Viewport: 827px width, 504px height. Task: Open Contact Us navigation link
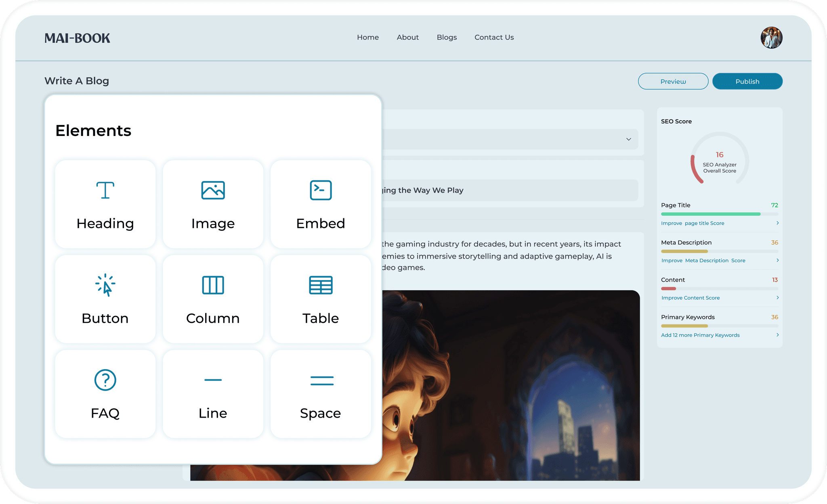[x=494, y=37]
